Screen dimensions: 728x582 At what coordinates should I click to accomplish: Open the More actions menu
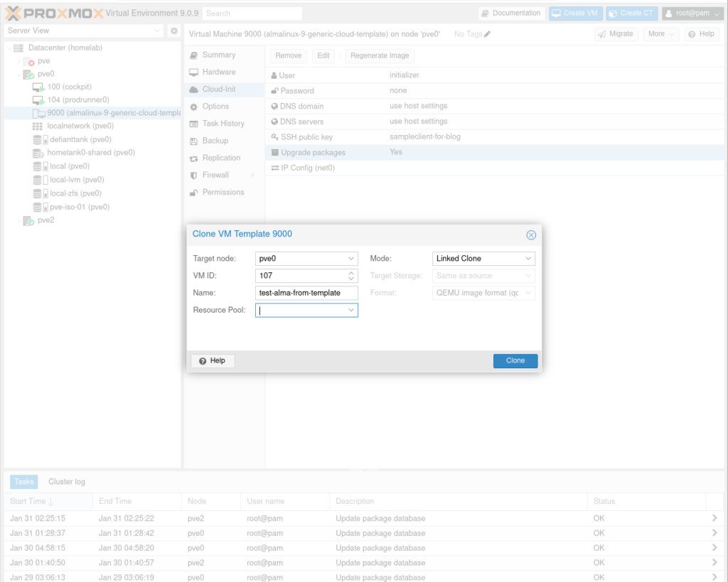661,34
